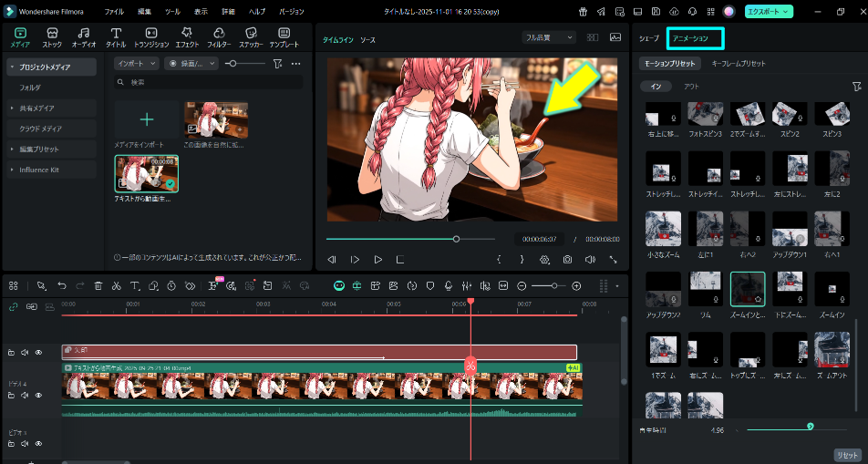Viewport: 868px width, 464px height.
Task: Switch to the キーフレームプリセット tab
Action: [739, 64]
